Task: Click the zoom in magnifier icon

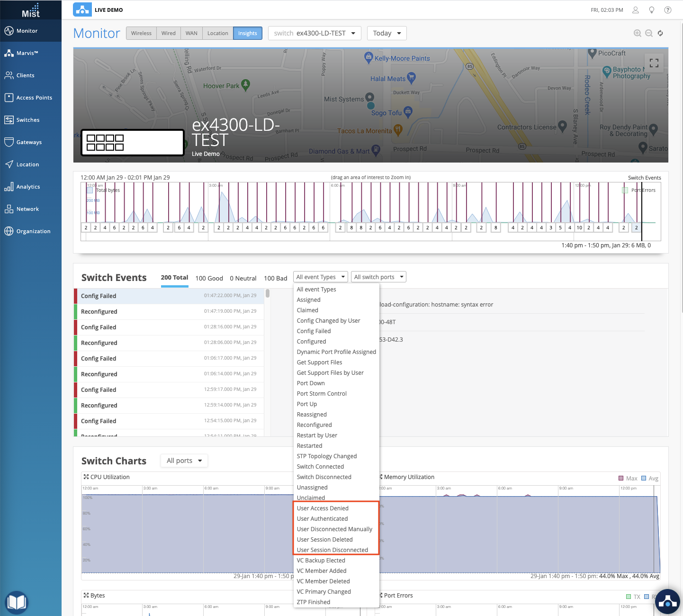Action: tap(638, 33)
